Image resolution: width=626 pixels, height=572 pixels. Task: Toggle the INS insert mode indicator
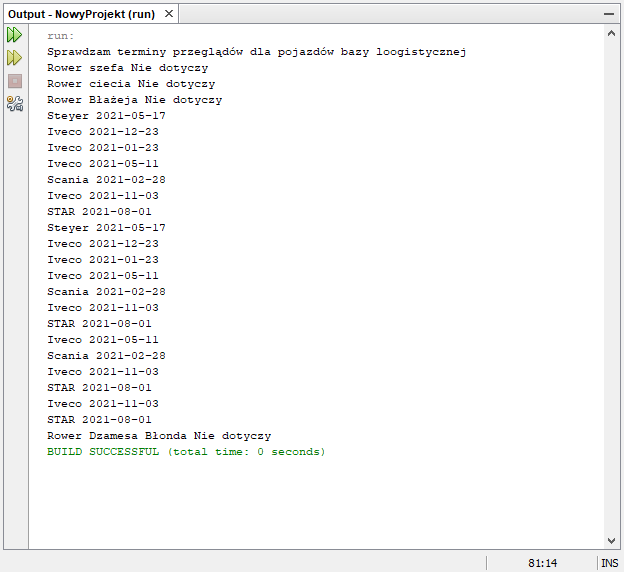pyautogui.click(x=610, y=563)
